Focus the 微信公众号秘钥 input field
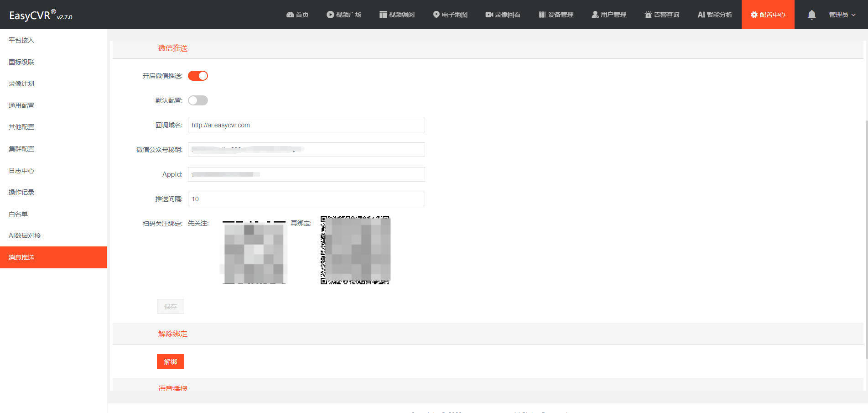 307,150
